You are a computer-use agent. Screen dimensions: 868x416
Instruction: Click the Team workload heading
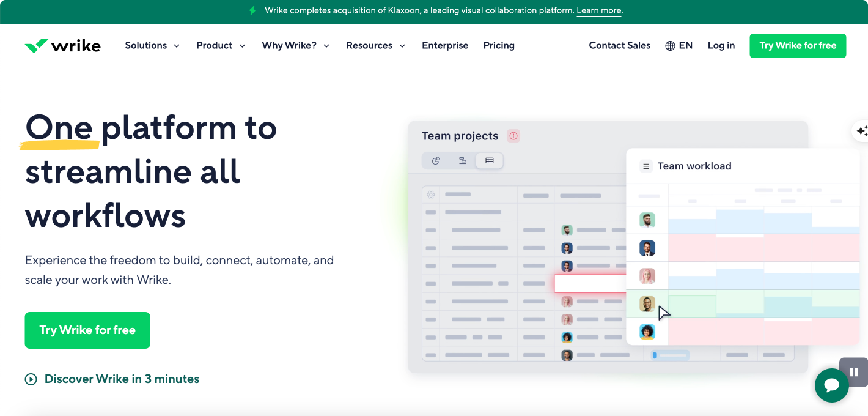tap(694, 166)
